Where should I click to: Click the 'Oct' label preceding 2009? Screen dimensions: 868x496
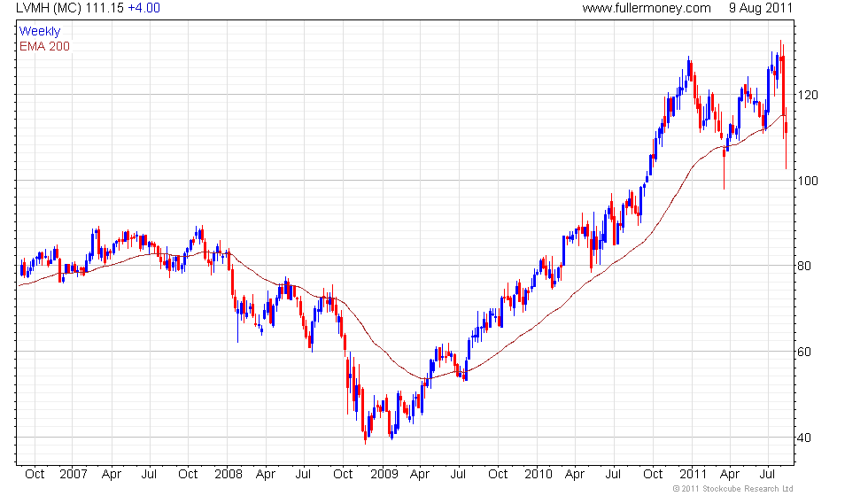tap(344, 475)
